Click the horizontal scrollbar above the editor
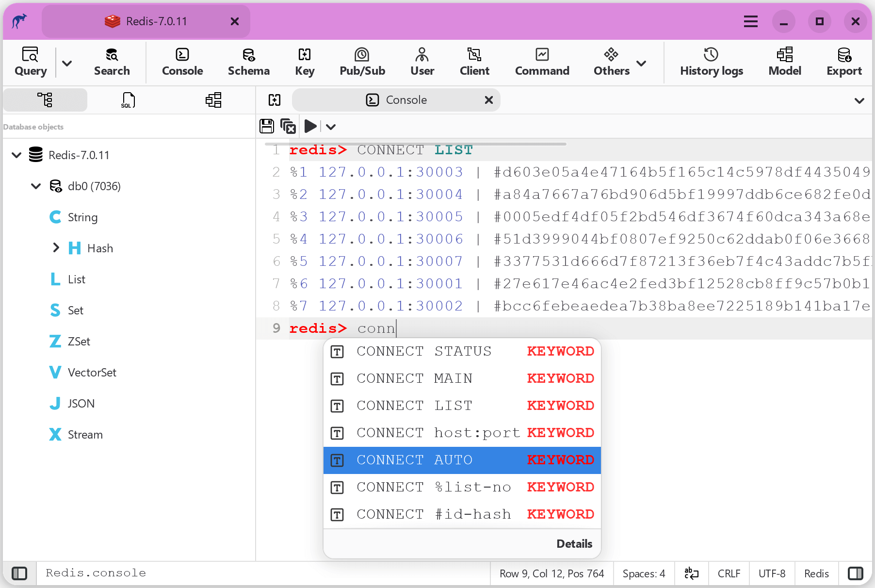Viewport: 875px width, 588px height. (x=416, y=144)
